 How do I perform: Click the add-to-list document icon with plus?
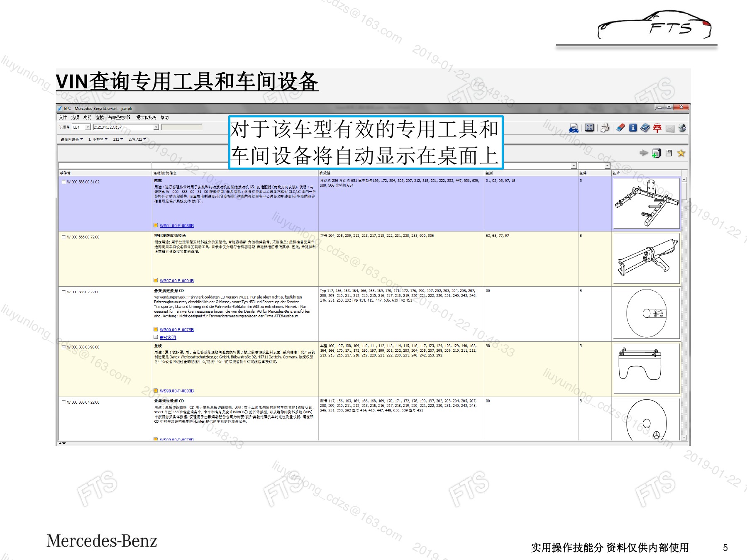point(656,153)
